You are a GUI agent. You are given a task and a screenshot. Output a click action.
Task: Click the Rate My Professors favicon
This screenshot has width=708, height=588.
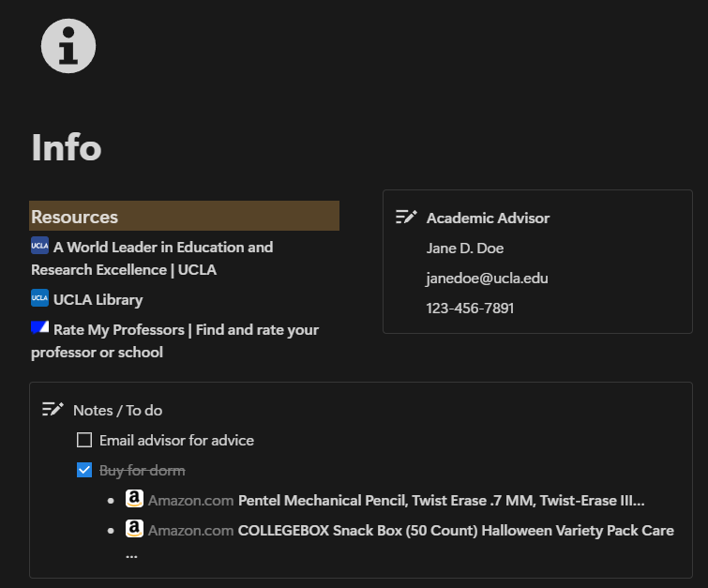point(39,328)
